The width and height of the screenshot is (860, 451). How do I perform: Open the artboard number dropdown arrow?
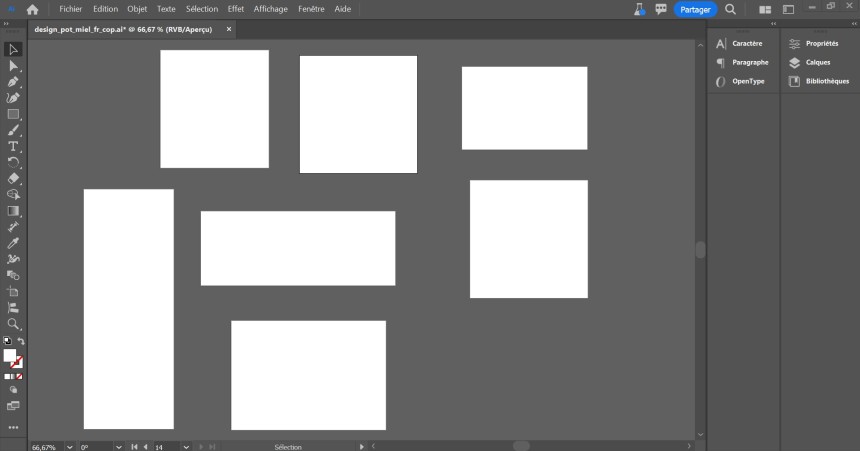[x=186, y=447]
